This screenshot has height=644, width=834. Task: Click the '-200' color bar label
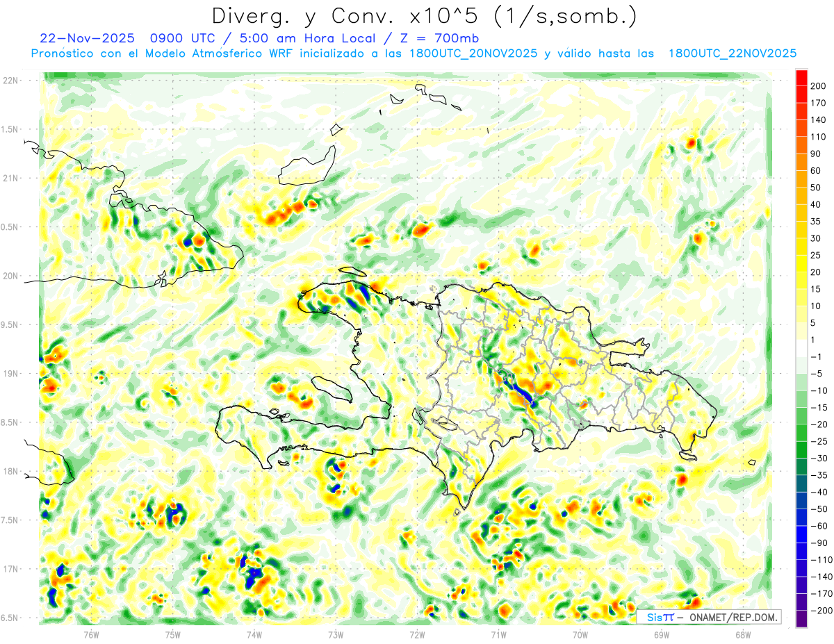(821, 611)
